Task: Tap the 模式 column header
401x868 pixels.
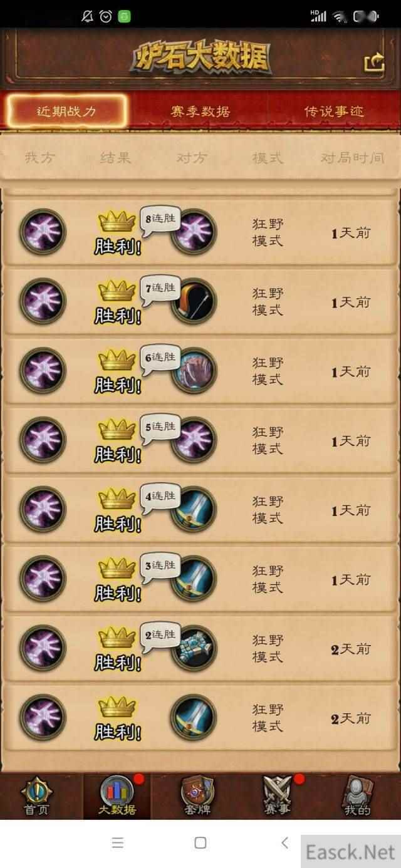Action: (x=268, y=157)
